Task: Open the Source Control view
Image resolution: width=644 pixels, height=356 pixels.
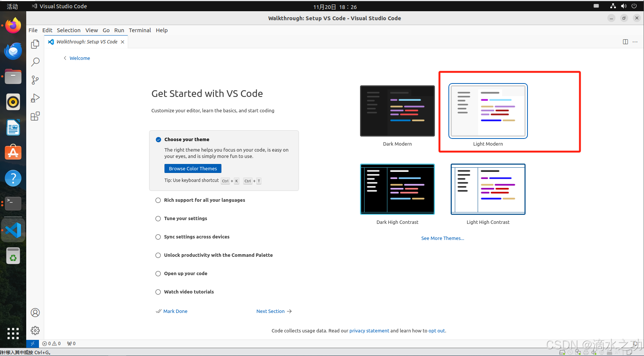Action: tap(35, 80)
